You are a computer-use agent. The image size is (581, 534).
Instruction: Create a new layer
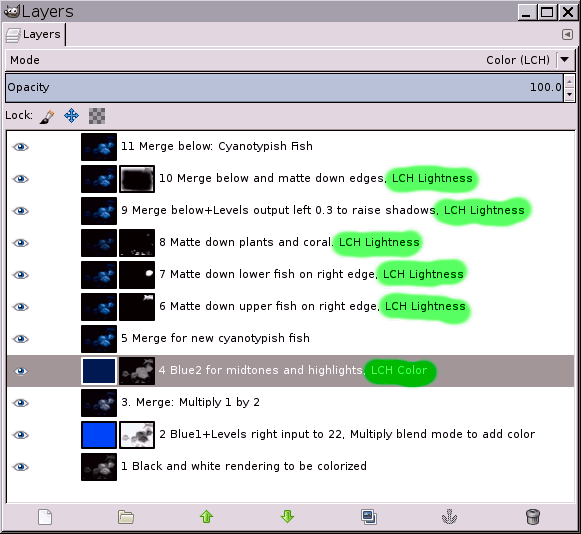click(45, 517)
